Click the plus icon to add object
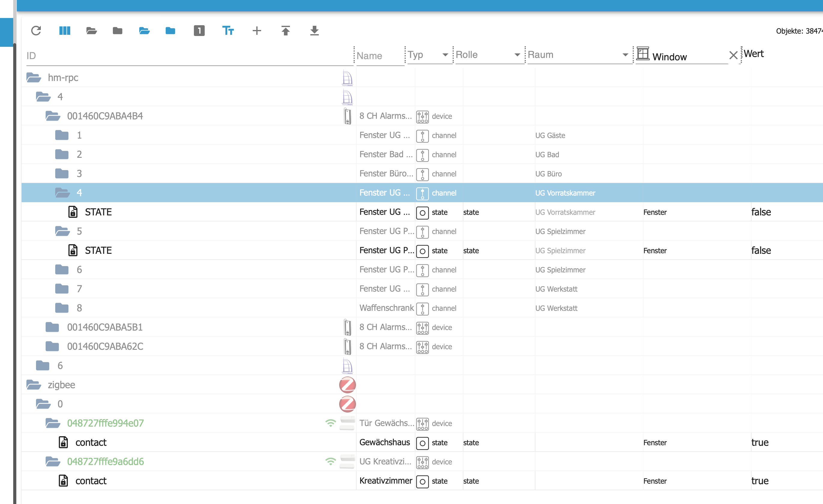Image resolution: width=823 pixels, height=504 pixels. (257, 31)
